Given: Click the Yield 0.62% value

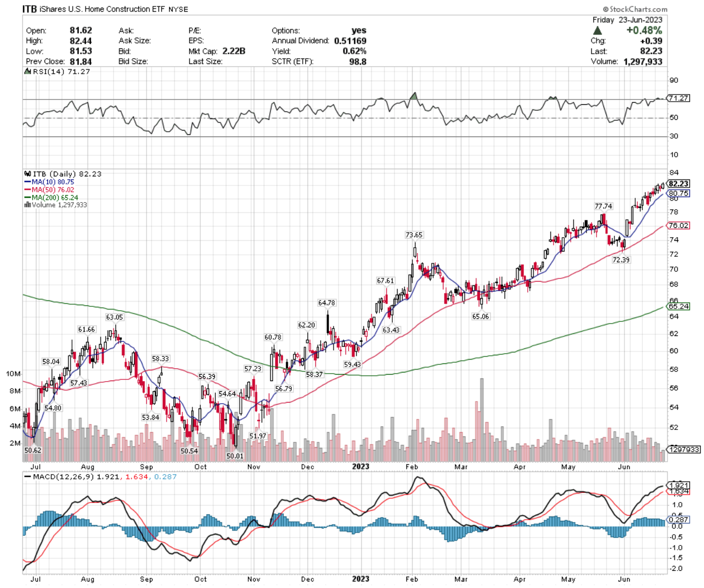Looking at the screenshot, I should click(355, 51).
